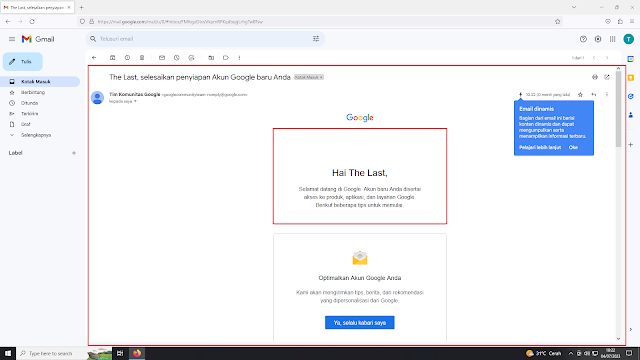The image size is (640, 360).
Task: Expand recipient details next to kepada saya
Action: coord(136,101)
